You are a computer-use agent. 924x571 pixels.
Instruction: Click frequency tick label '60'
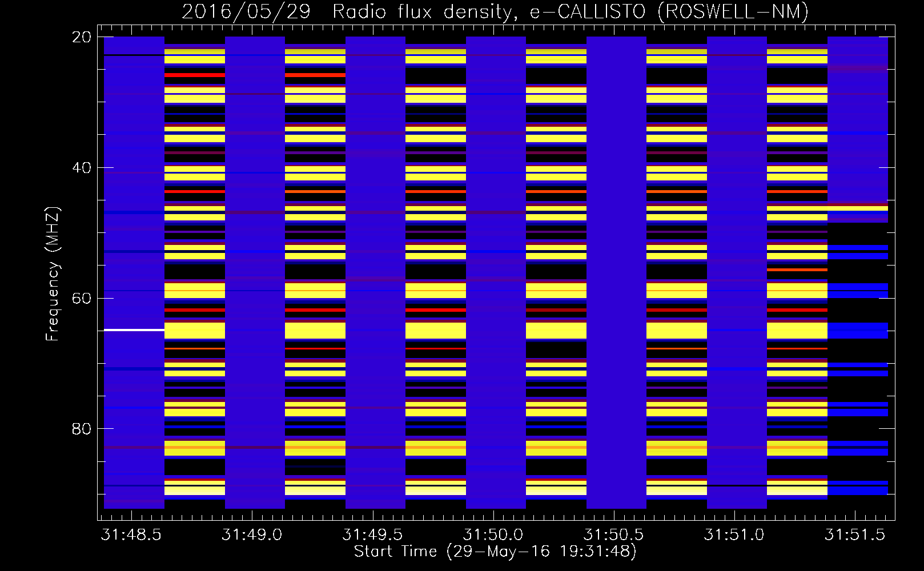coord(82,298)
